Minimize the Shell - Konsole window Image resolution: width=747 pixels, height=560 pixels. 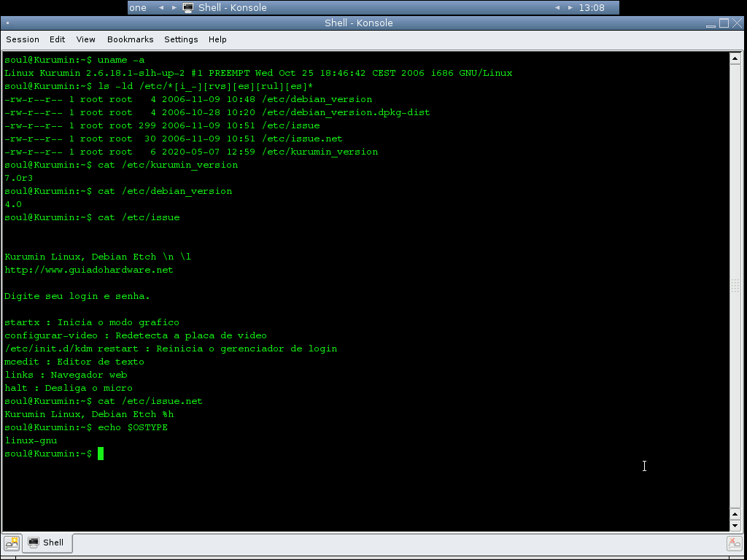tap(711, 23)
